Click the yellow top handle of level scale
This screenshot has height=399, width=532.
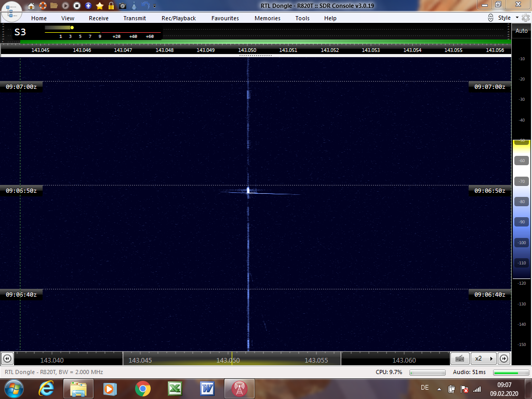pyautogui.click(x=522, y=142)
